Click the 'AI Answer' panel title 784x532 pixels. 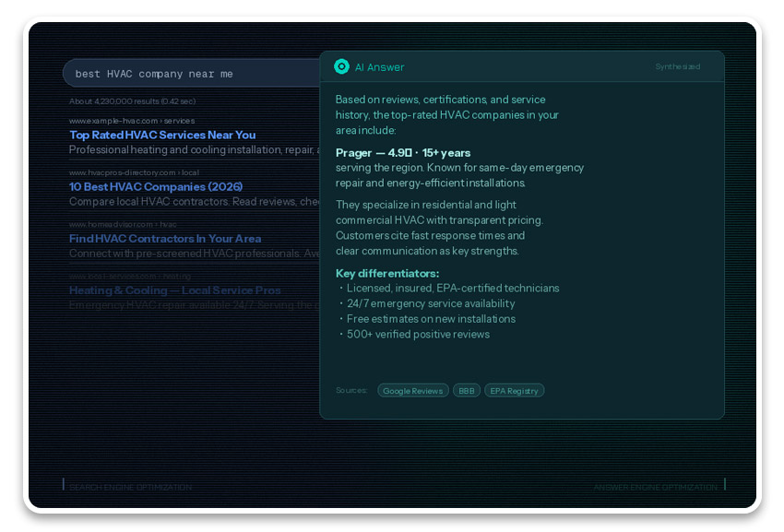point(379,67)
